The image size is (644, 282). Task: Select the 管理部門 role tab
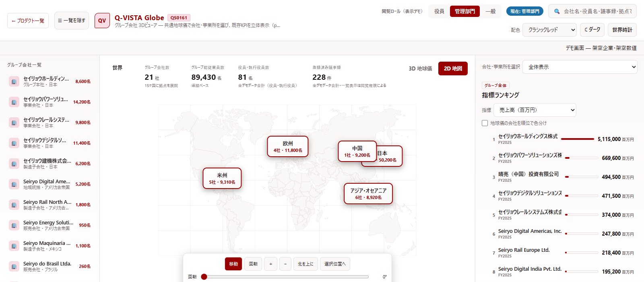tap(465, 11)
